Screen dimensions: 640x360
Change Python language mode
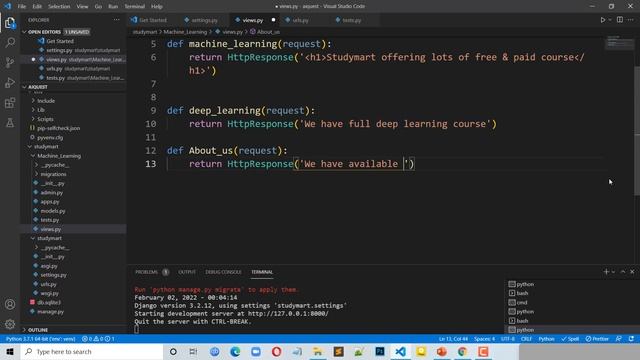(546, 339)
